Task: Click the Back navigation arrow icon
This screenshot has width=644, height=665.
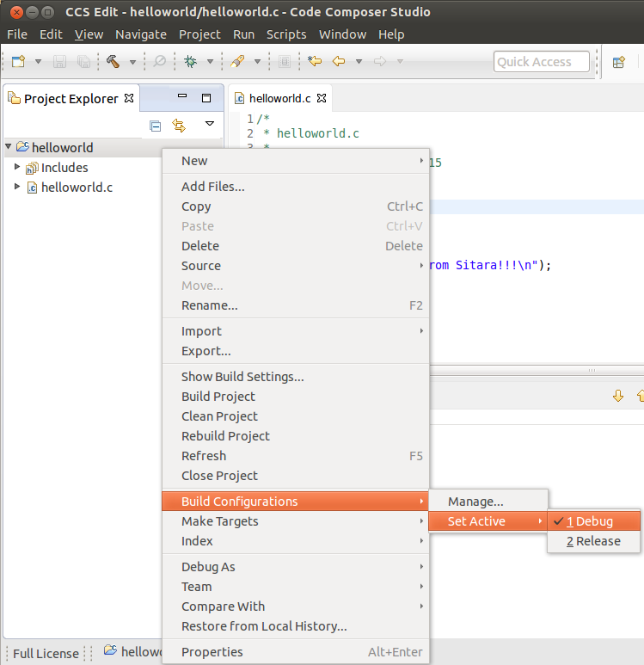Action: [x=339, y=61]
